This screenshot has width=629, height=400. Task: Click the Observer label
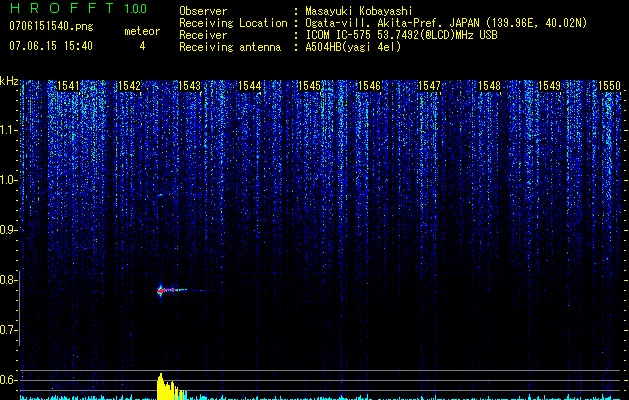click(203, 11)
